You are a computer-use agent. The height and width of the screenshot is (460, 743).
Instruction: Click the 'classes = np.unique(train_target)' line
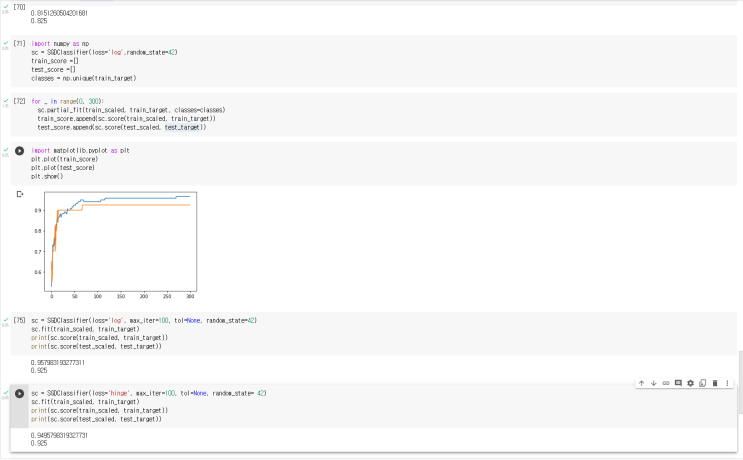(84, 78)
